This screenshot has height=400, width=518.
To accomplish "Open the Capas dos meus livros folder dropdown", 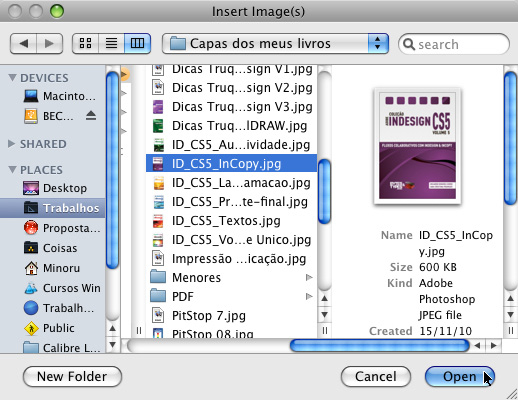I will (275, 44).
